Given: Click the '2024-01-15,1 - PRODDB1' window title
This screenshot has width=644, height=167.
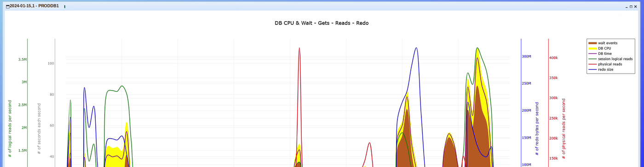Looking at the screenshot, I should click(34, 6).
